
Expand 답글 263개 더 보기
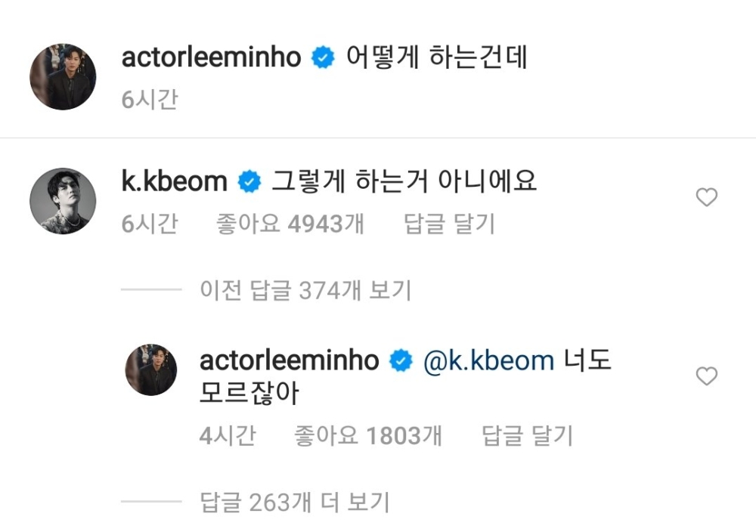tap(295, 502)
